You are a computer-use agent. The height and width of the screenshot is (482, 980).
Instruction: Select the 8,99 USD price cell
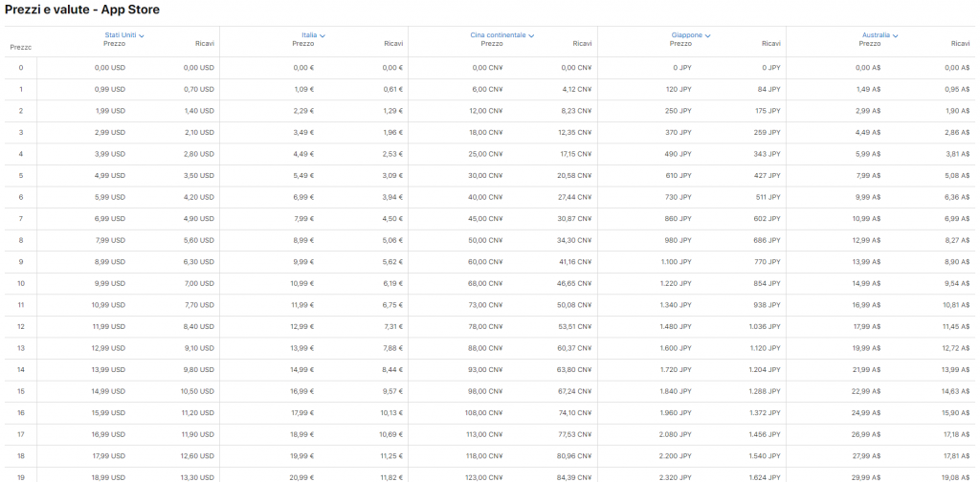[110, 262]
